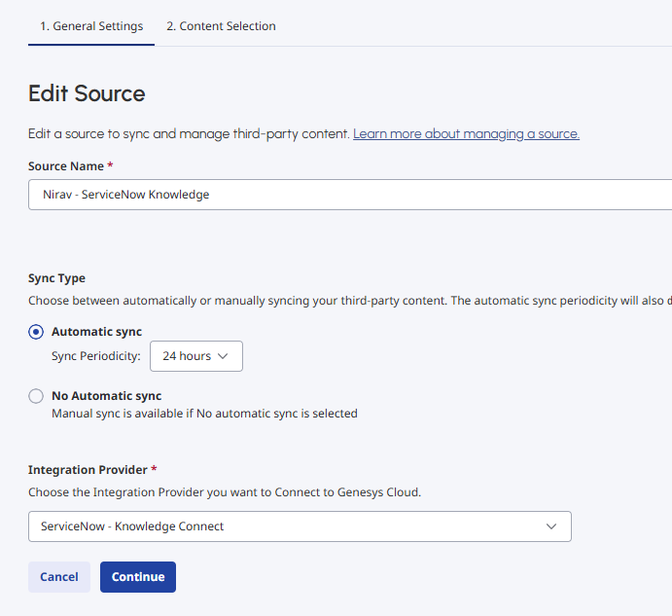
Task: Click the Source Name label
Action: (66, 166)
